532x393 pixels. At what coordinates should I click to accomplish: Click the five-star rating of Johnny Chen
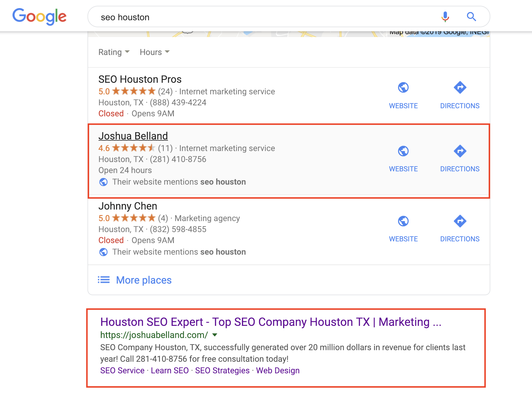134,218
